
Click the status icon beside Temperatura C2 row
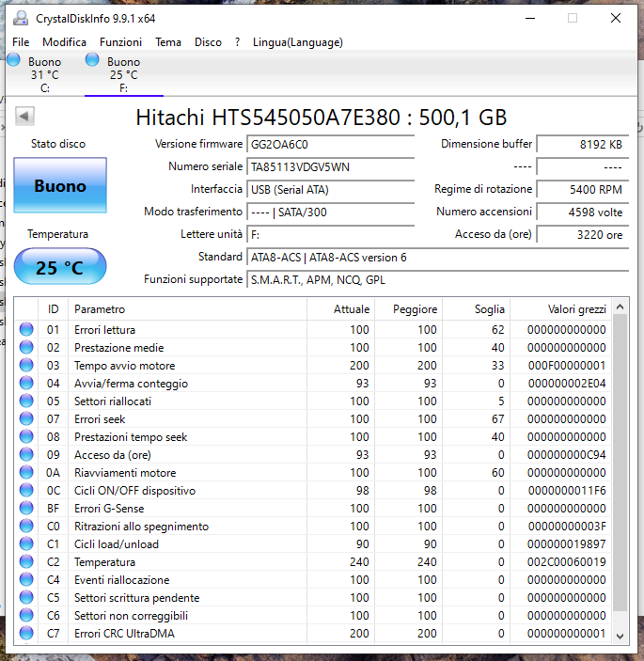[26, 561]
